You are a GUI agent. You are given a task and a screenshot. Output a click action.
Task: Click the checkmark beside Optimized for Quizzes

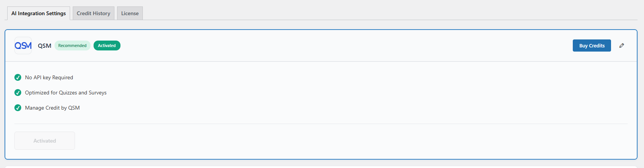(18, 93)
